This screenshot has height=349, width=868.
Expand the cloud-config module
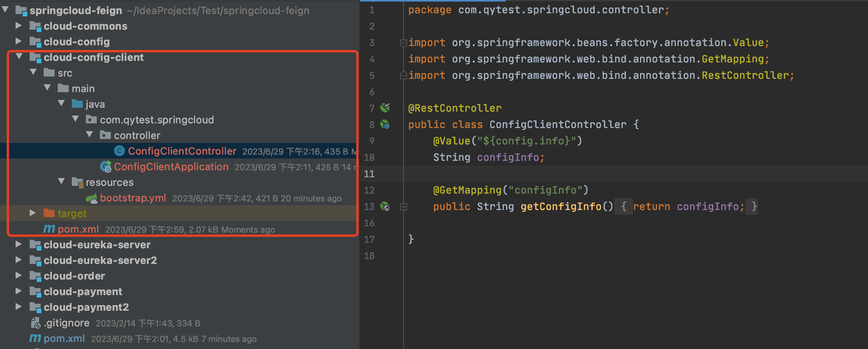pyautogui.click(x=18, y=41)
